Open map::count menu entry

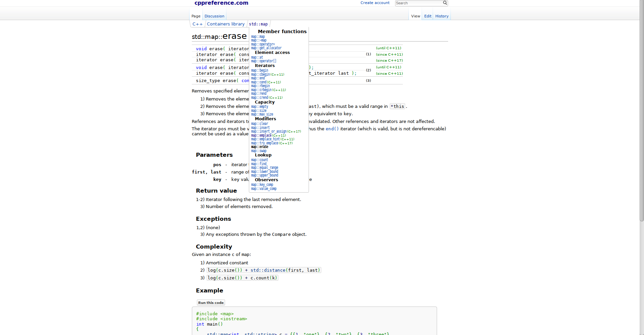pyautogui.click(x=260, y=160)
